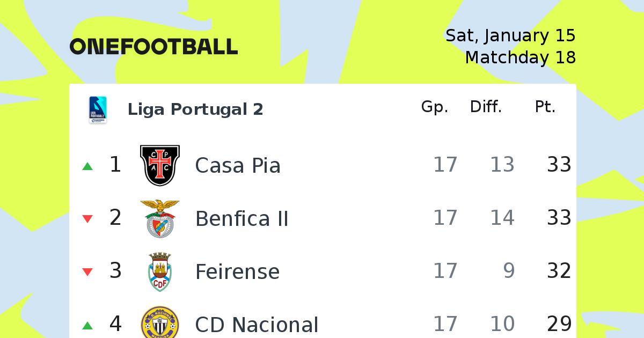This screenshot has width=644, height=338.
Task: Open the Casa Pia team name
Action: pos(238,165)
